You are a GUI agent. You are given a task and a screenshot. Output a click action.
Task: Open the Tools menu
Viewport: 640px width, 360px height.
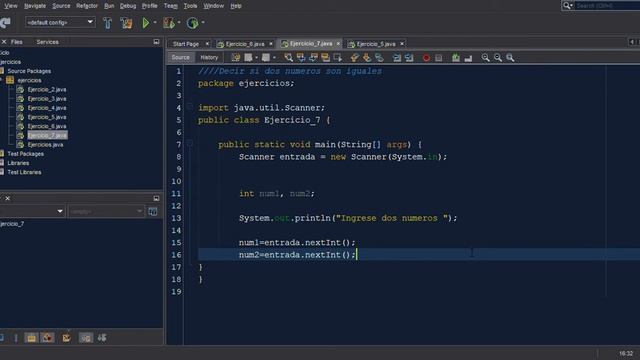click(190, 6)
